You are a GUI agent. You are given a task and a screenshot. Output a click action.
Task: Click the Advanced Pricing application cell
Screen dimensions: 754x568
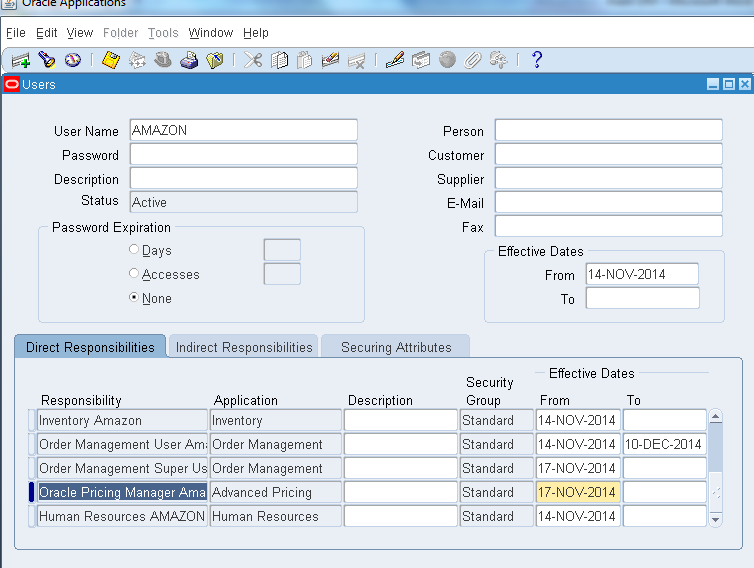pyautogui.click(x=276, y=492)
